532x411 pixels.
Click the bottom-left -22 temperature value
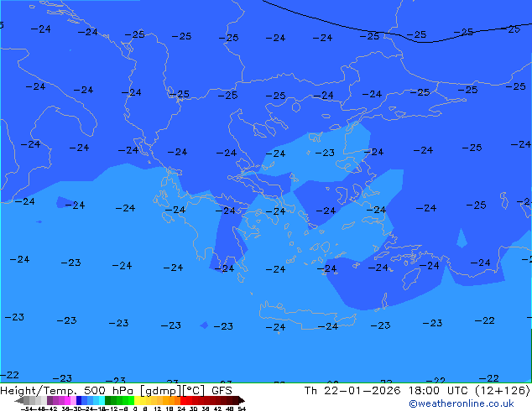(x=9, y=375)
